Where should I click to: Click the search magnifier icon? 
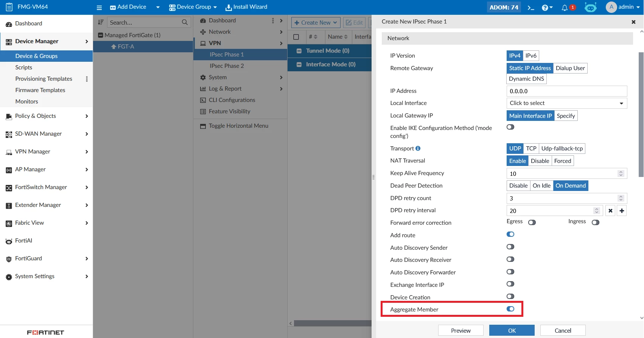[185, 22]
